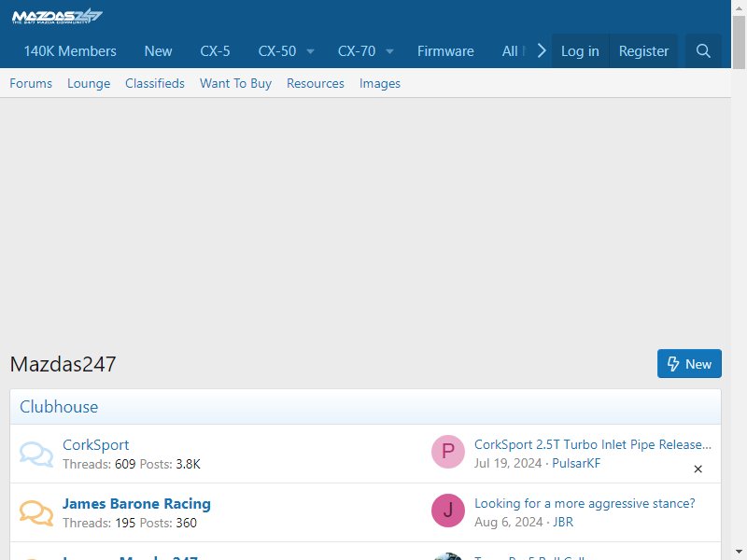Open the James Barone Racing forum
This screenshot has width=747, height=560.
pyautogui.click(x=136, y=504)
